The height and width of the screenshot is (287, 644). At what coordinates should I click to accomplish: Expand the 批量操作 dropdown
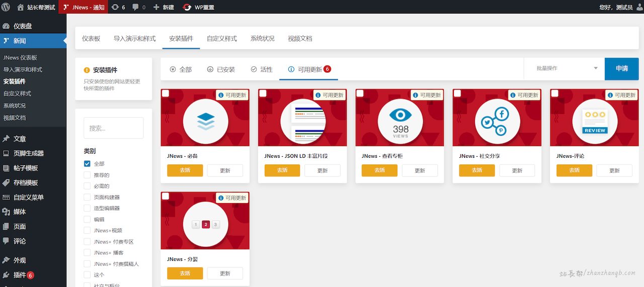567,68
